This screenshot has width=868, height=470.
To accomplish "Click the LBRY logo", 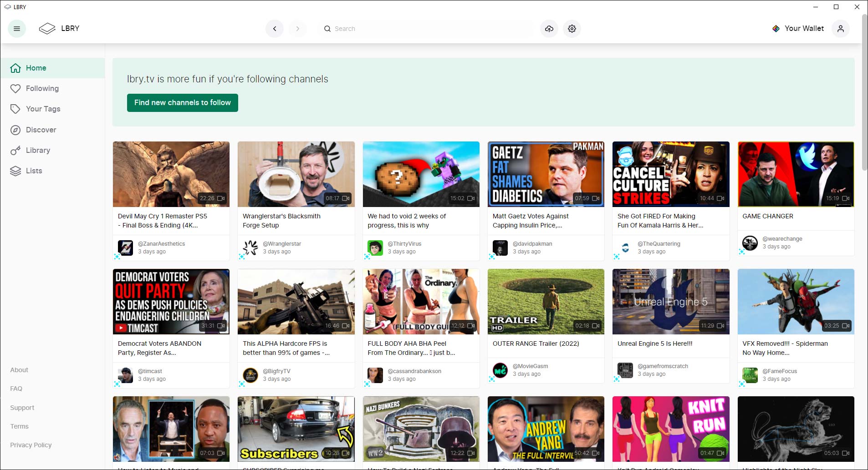I will (x=59, y=29).
